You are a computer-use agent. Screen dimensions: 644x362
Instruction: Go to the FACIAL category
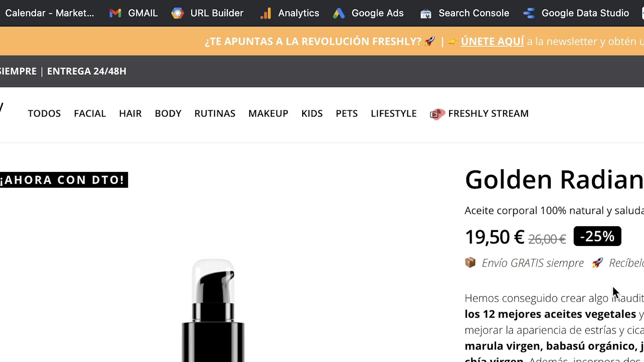(x=90, y=114)
